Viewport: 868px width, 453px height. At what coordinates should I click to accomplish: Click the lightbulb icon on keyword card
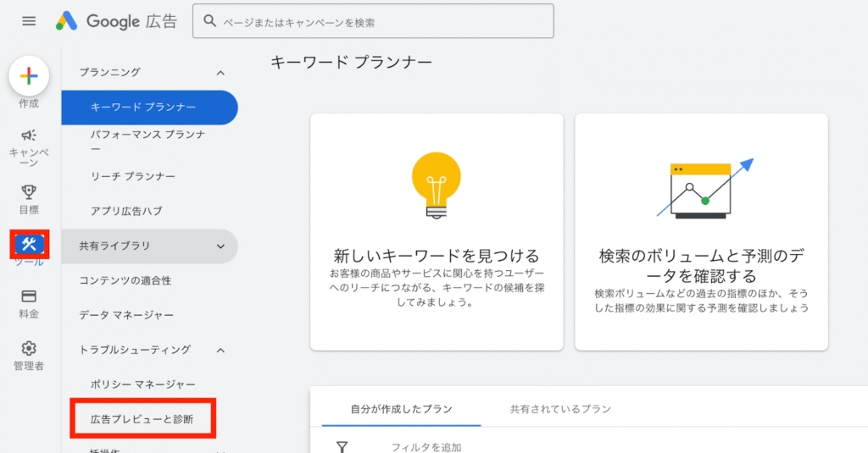tap(437, 185)
